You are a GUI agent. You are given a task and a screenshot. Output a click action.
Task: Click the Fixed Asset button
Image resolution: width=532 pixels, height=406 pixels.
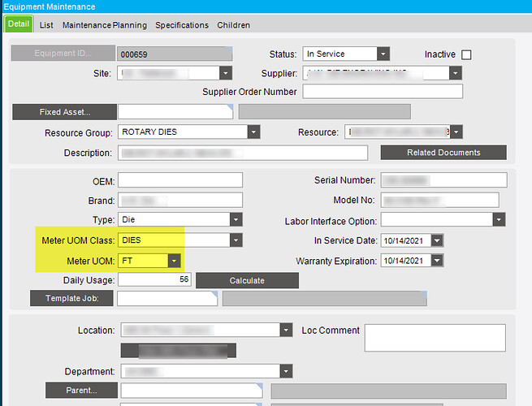pos(65,112)
